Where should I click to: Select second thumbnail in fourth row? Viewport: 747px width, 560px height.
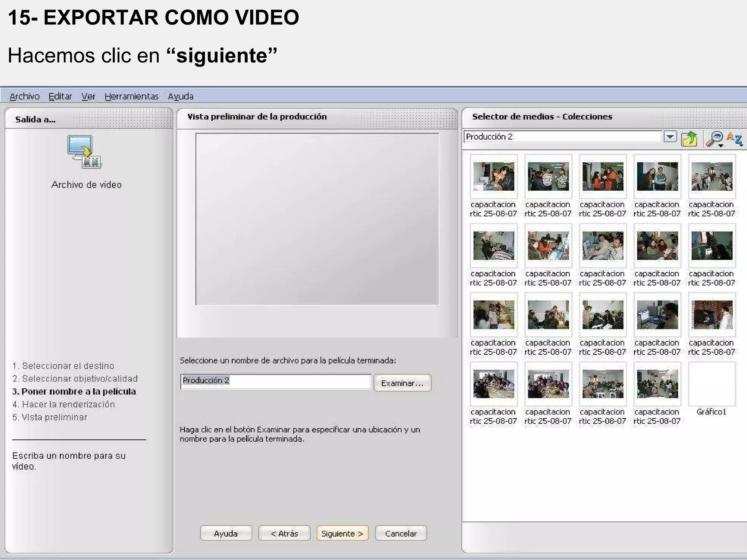[548, 384]
